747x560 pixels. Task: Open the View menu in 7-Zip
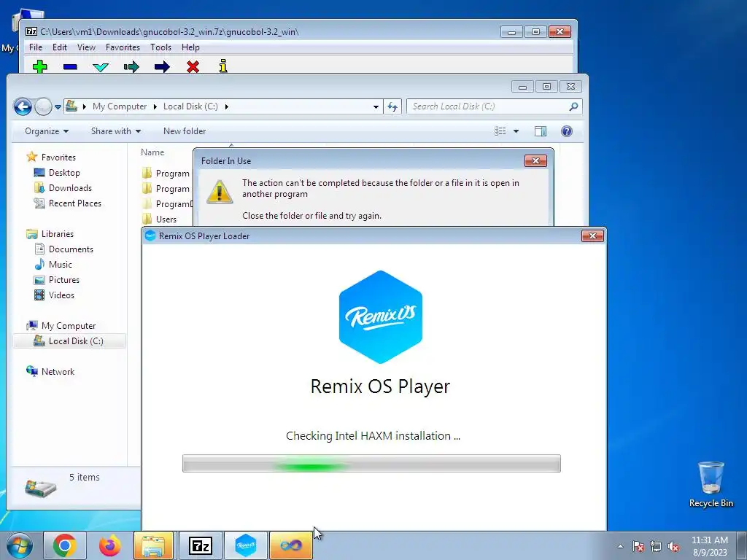86,47
